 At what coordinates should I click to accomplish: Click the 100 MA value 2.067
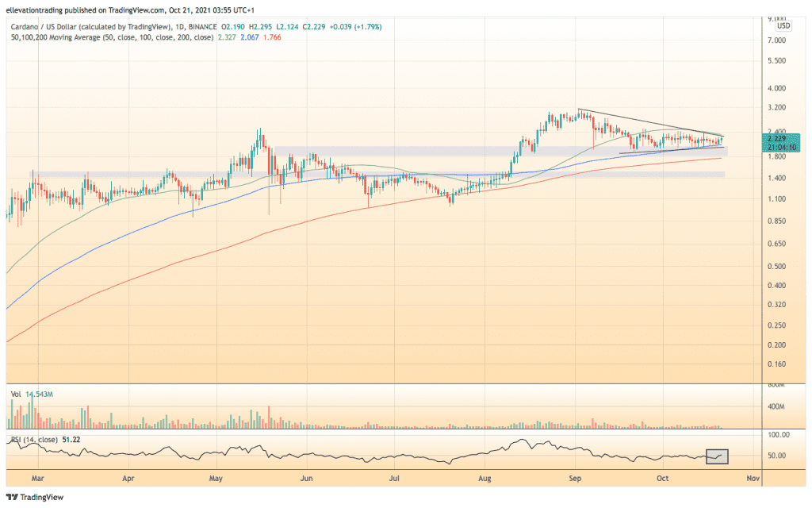[250, 37]
